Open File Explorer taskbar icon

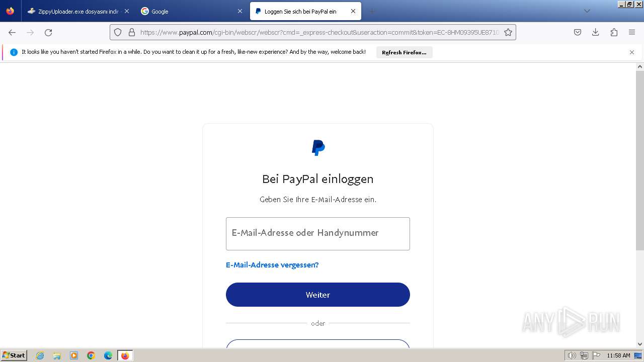(57, 355)
